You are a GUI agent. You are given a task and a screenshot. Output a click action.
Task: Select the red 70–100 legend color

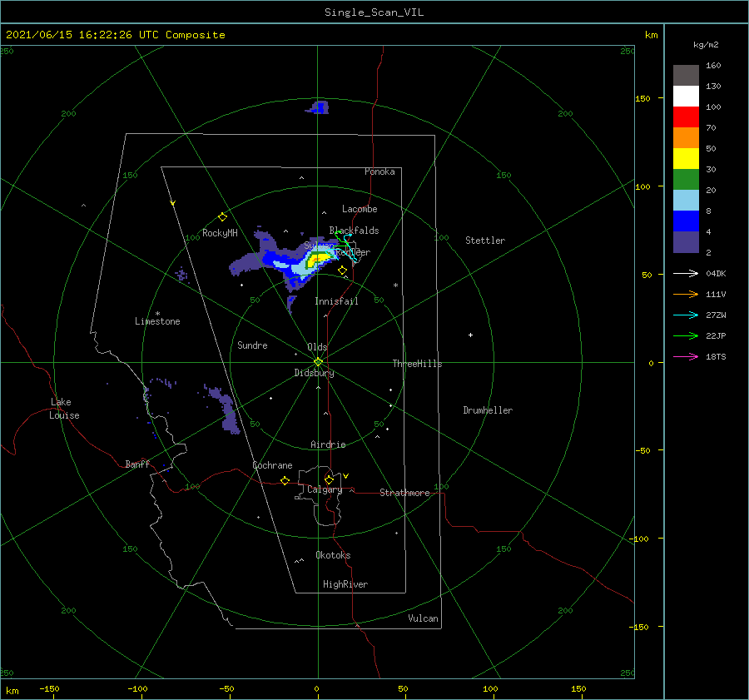pyautogui.click(x=686, y=117)
